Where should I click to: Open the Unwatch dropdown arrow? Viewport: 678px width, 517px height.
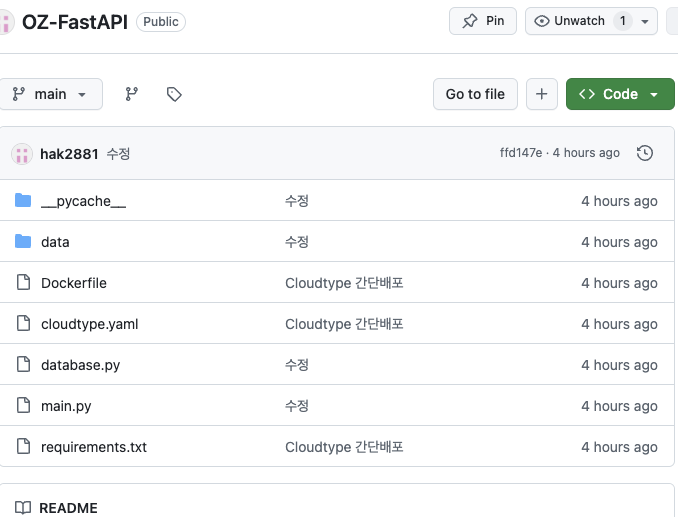coord(645,21)
